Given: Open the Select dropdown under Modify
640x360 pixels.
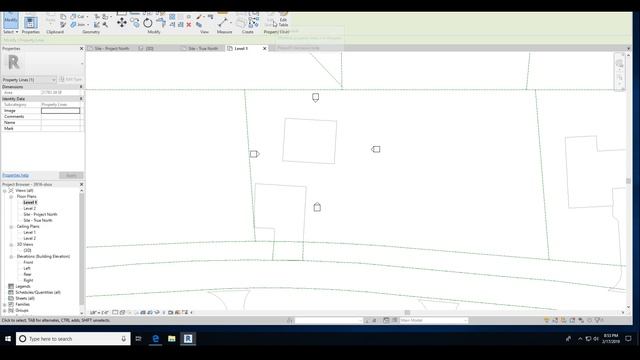Looking at the screenshot, I should click(11, 32).
